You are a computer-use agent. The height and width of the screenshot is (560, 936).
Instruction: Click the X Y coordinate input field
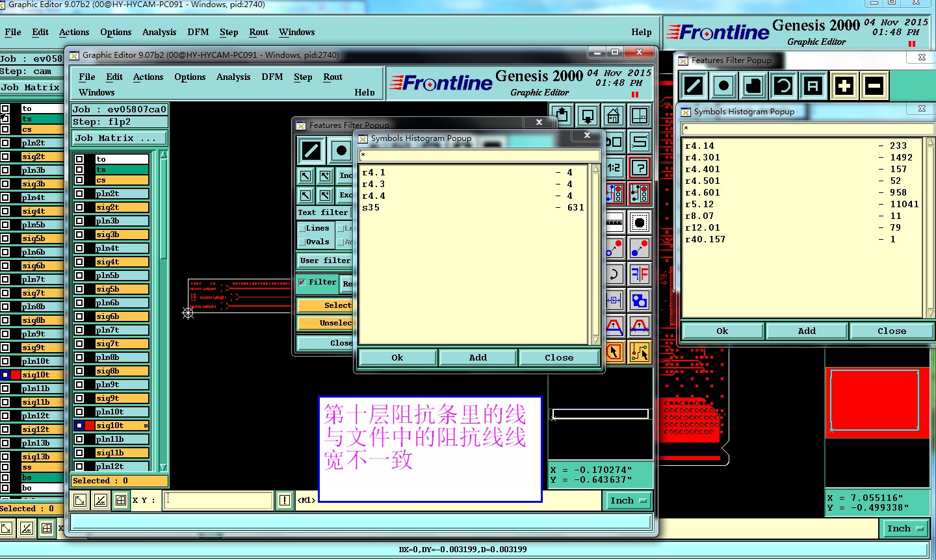pyautogui.click(x=218, y=500)
